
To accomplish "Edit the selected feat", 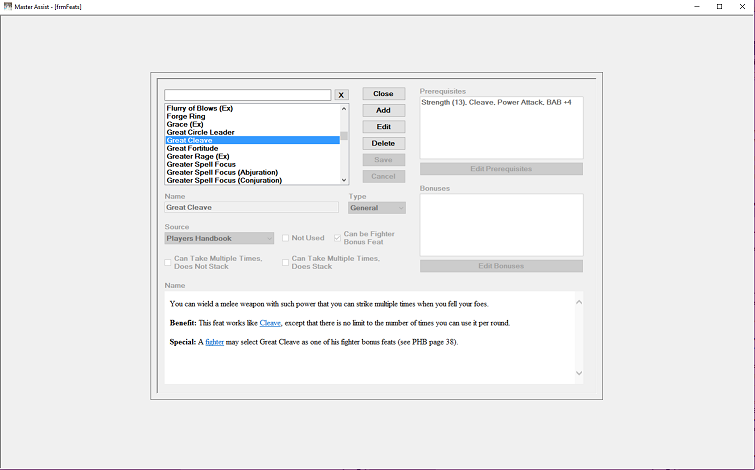I will tap(383, 127).
